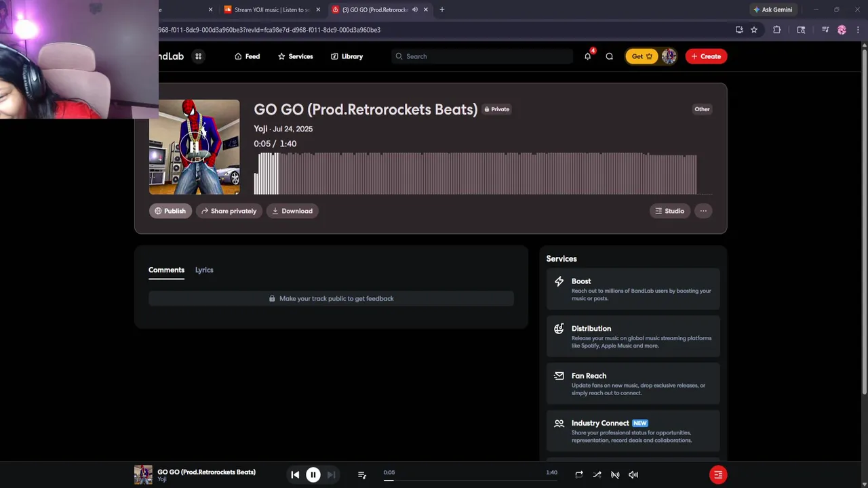Seek within the track waveform
868x488 pixels.
483,174
